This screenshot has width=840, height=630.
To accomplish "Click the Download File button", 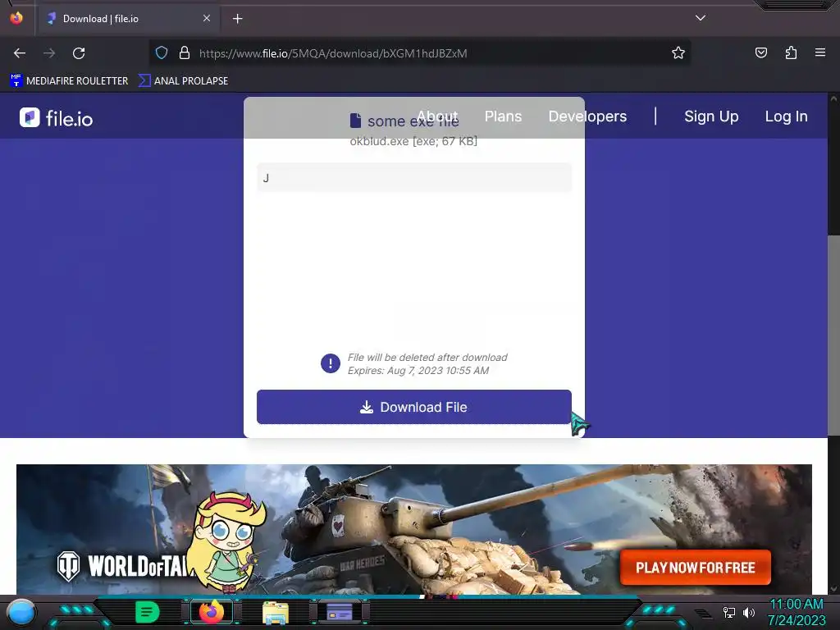I will click(414, 407).
